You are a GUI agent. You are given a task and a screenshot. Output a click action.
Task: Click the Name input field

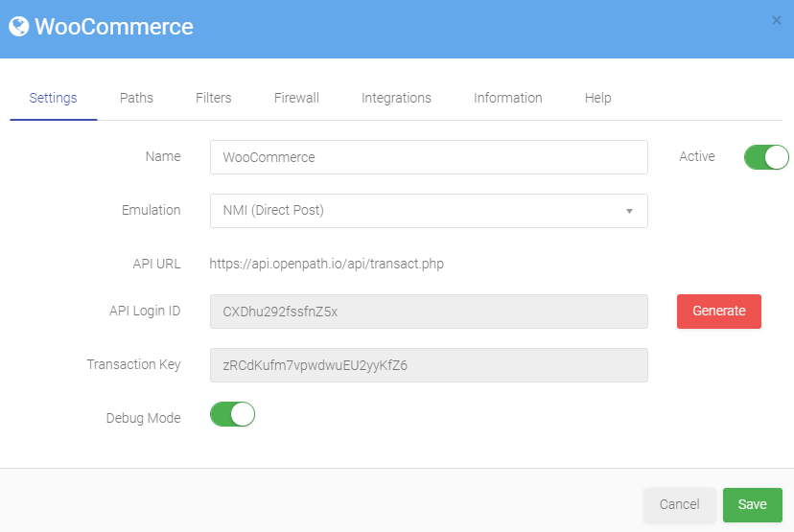point(429,157)
